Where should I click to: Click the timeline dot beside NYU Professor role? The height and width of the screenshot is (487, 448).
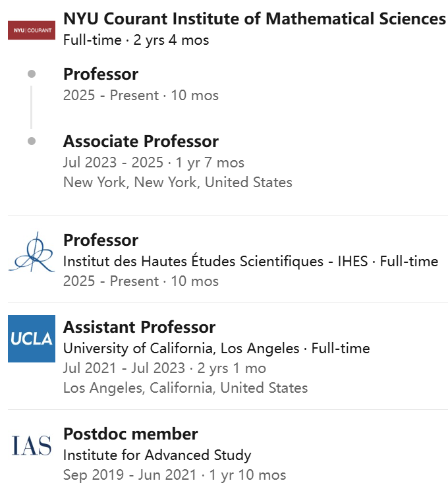click(x=32, y=74)
